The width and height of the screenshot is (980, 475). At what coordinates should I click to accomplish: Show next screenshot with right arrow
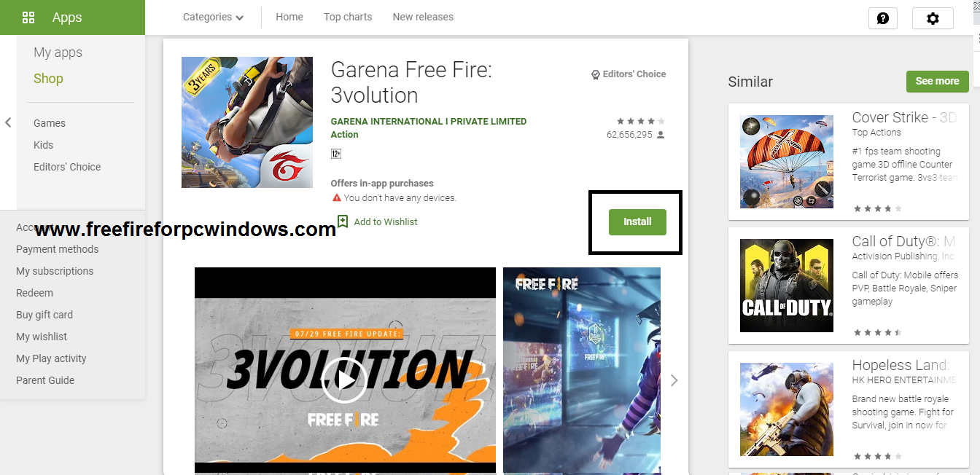pos(674,380)
